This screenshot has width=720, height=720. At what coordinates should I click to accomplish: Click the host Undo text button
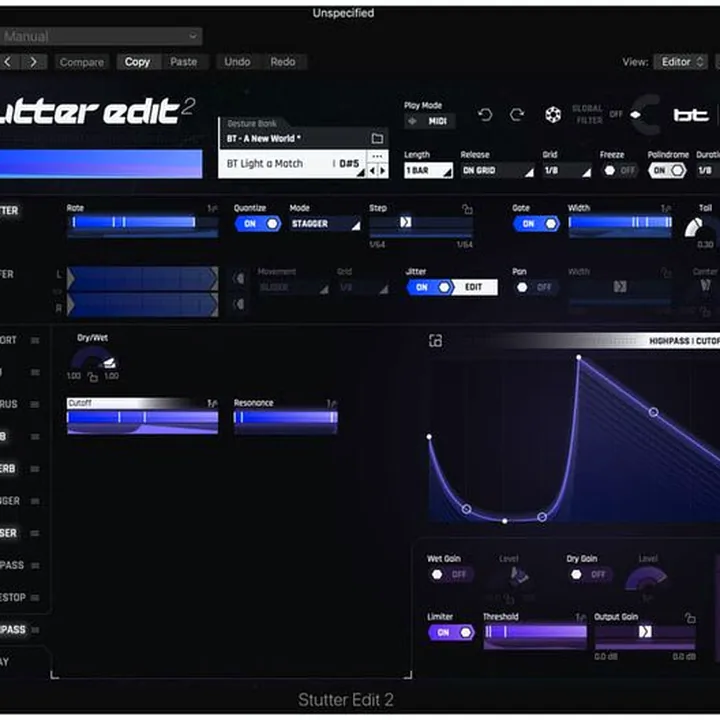(237, 62)
